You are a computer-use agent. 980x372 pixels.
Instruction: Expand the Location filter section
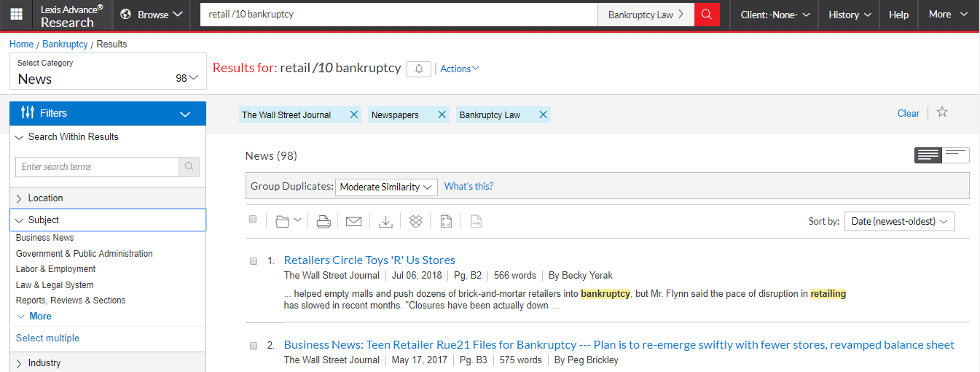coord(108,198)
